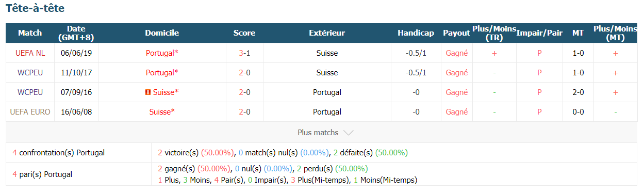Click the Domicile column header
Viewport: 644px width, 193px height.
tap(162, 33)
